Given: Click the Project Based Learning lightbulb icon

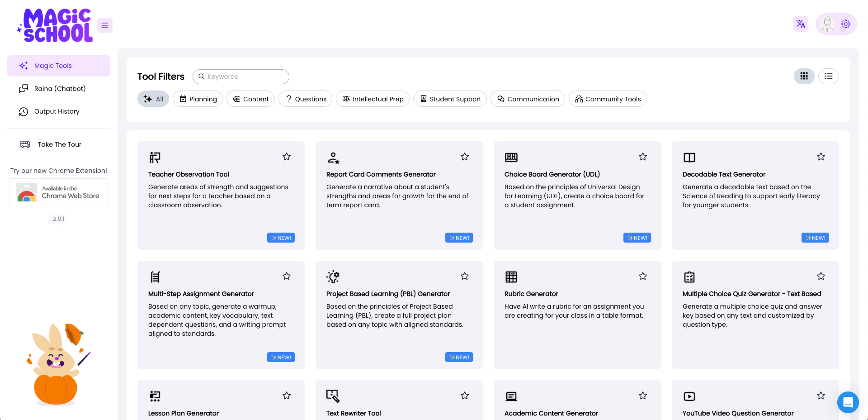Looking at the screenshot, I should [333, 277].
